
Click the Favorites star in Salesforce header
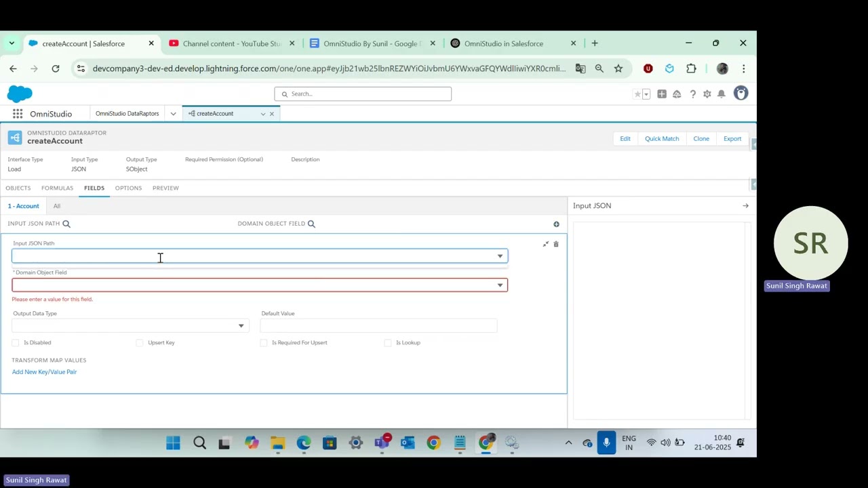coord(637,94)
